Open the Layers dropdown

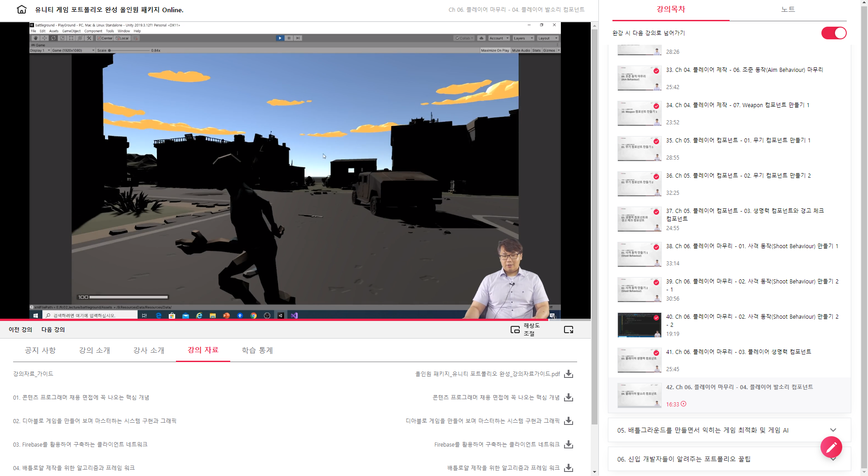[x=523, y=38]
